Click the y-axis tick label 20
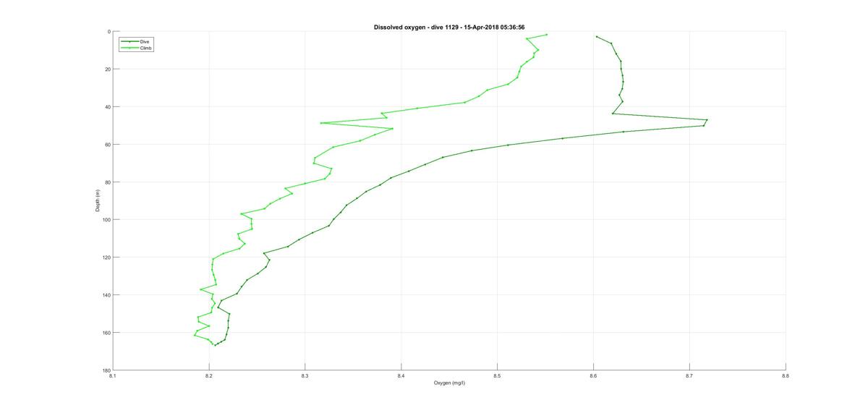Image resolution: width=868 pixels, height=416 pixels. click(107, 69)
